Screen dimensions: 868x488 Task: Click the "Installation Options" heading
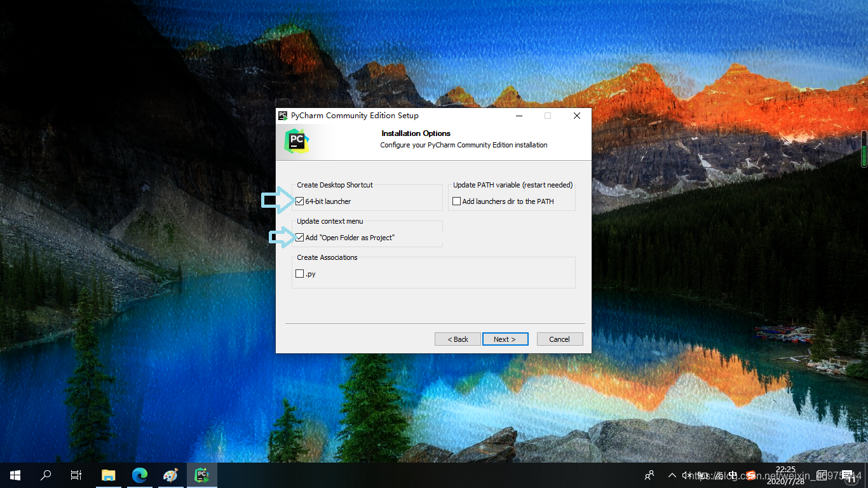[416, 133]
